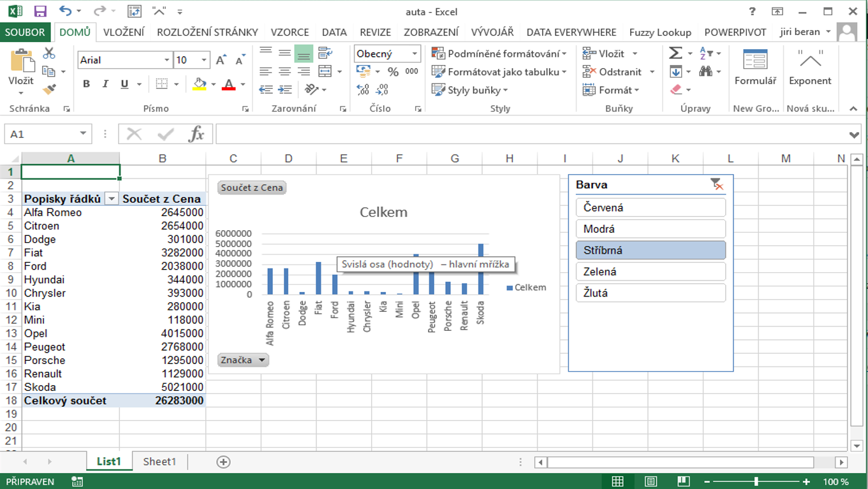Image resolution: width=868 pixels, height=489 pixels.
Task: Decrease the font size with the smaller A icon
Action: pos(240,61)
